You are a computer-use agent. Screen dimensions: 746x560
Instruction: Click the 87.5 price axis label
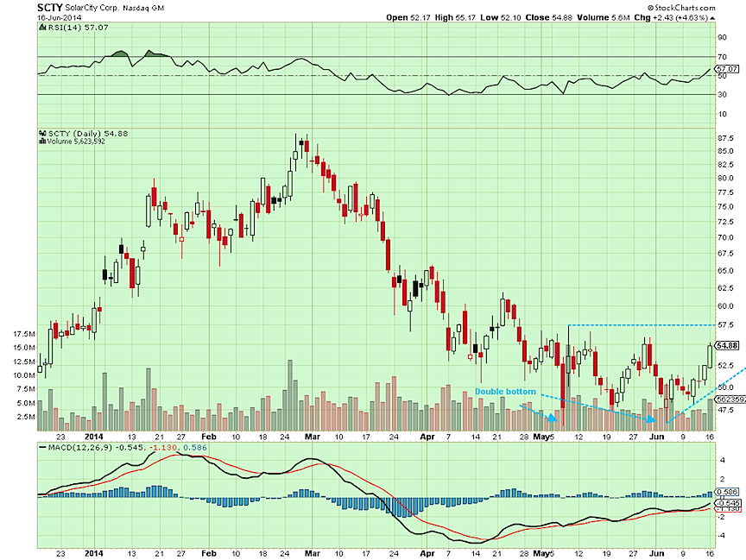pos(725,138)
